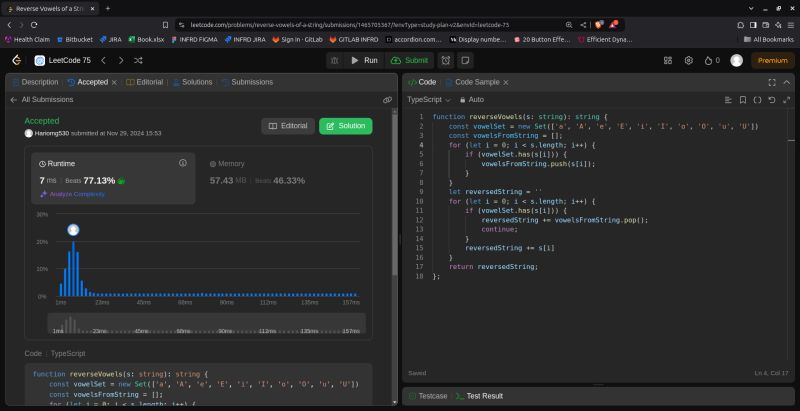This screenshot has height=411, width=800.
Task: Click the Premium button
Action: [x=772, y=60]
